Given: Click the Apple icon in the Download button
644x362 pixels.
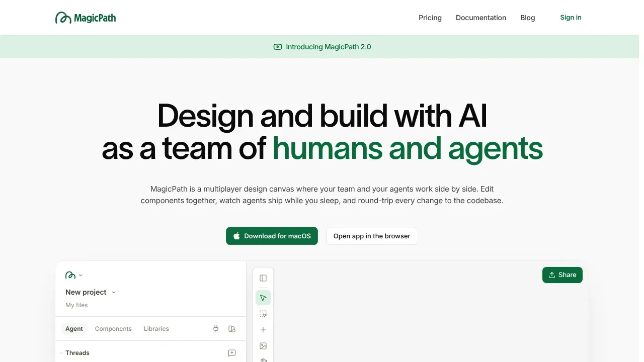Looking at the screenshot, I should [236, 236].
